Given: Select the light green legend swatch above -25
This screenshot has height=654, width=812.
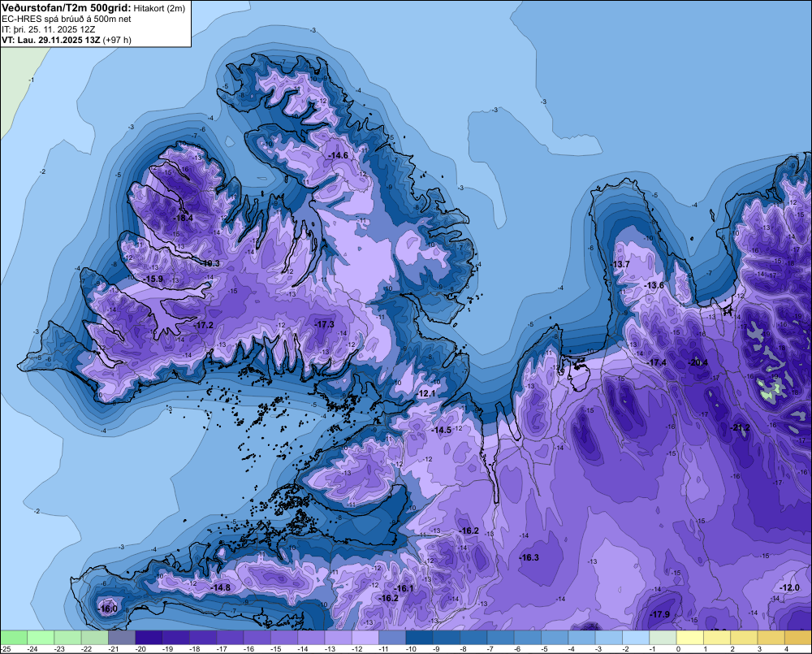Looking at the screenshot, I should [14, 637].
